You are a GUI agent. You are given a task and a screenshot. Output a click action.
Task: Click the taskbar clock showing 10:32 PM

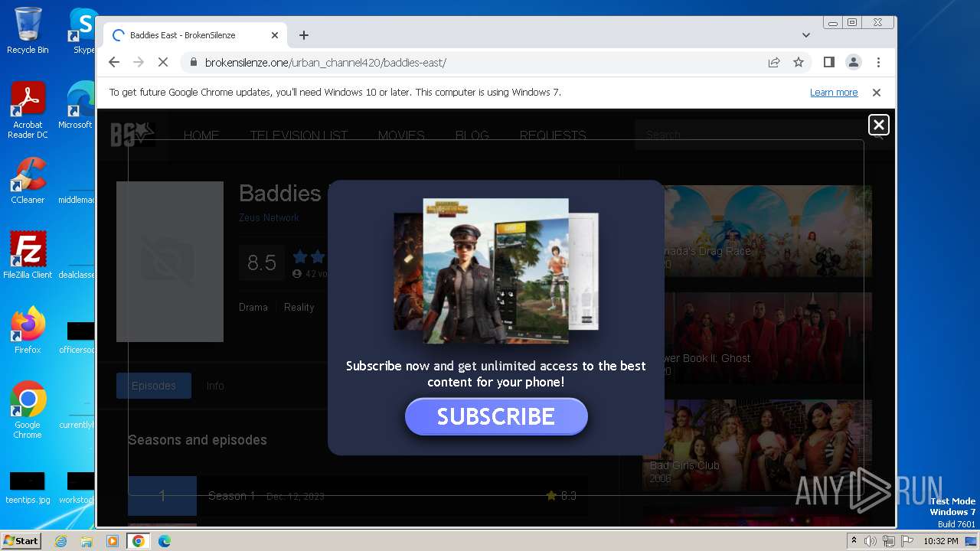pos(940,541)
